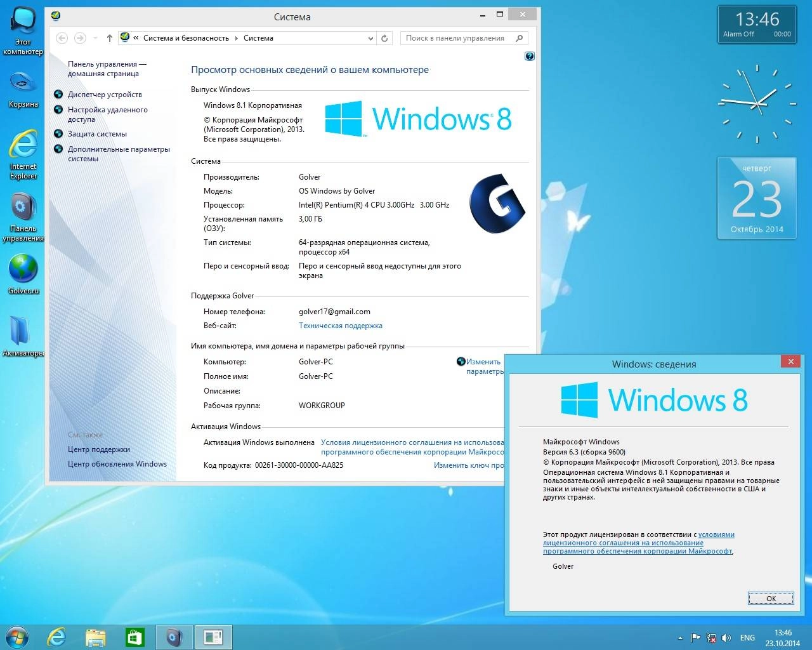This screenshot has width=812, height=650.
Task: Expand the Система breadcrumb arrow
Action: click(x=237, y=38)
